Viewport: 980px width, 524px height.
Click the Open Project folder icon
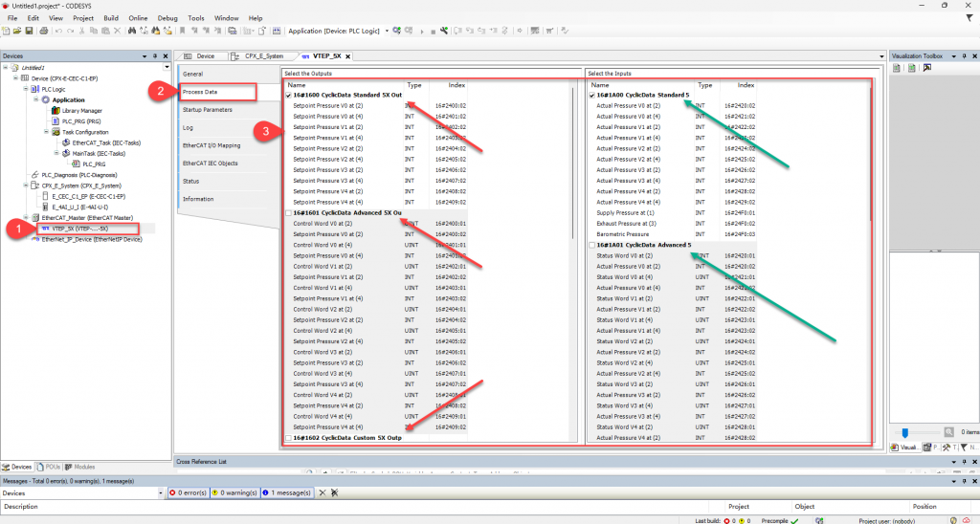[17, 31]
